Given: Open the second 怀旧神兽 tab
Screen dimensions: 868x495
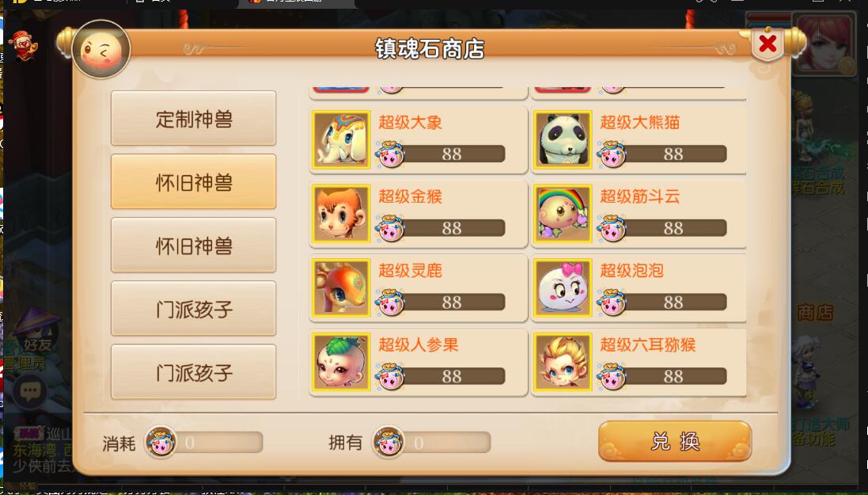Looking at the screenshot, I should (193, 245).
